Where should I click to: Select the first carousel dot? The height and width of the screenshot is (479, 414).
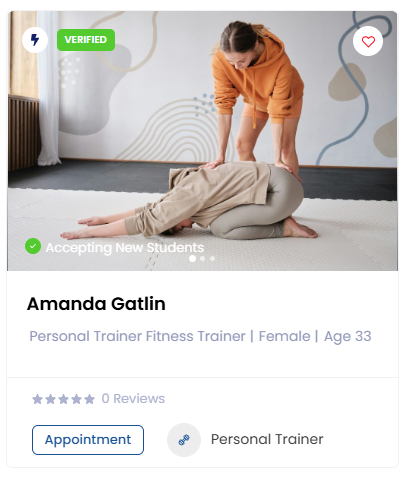(192, 258)
